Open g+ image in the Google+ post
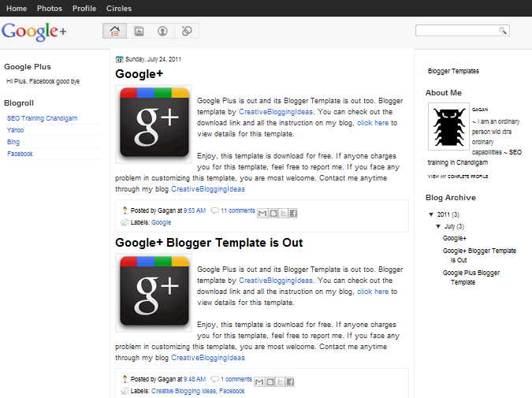The image size is (532, 398). pos(154,124)
